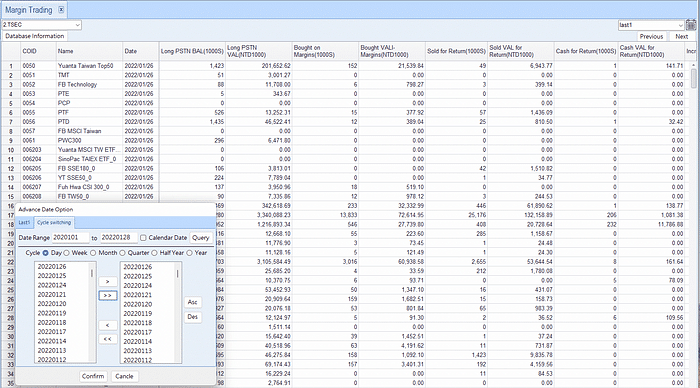This screenshot has height=388, width=700.
Task: Select 20220119 in the right date list
Action: pyautogui.click(x=138, y=313)
